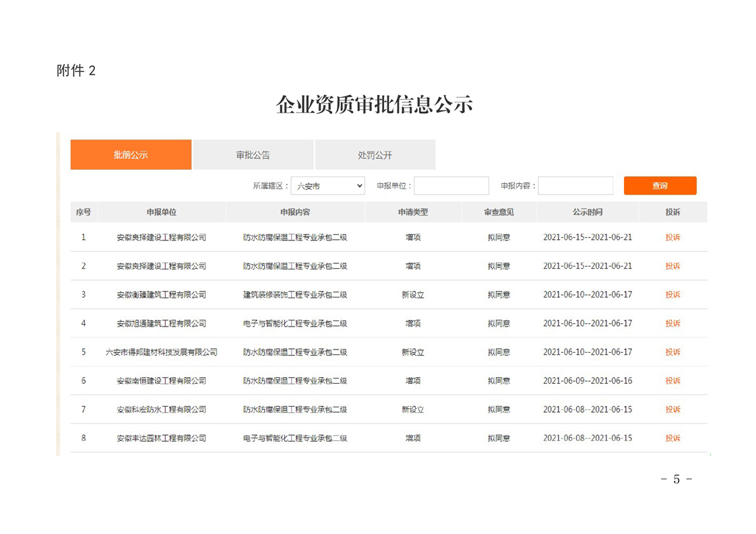Click the 申报单位 input field
Screen dimensions: 756x534
[x=451, y=186]
